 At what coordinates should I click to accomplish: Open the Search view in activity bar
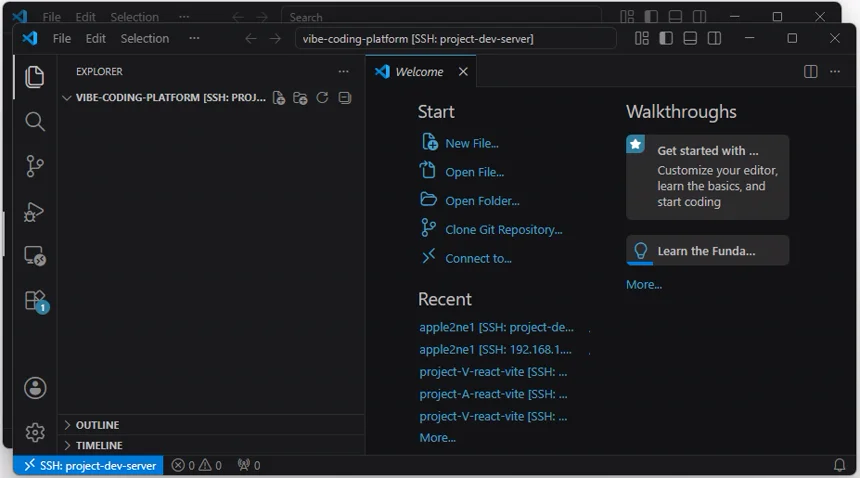[x=35, y=121]
